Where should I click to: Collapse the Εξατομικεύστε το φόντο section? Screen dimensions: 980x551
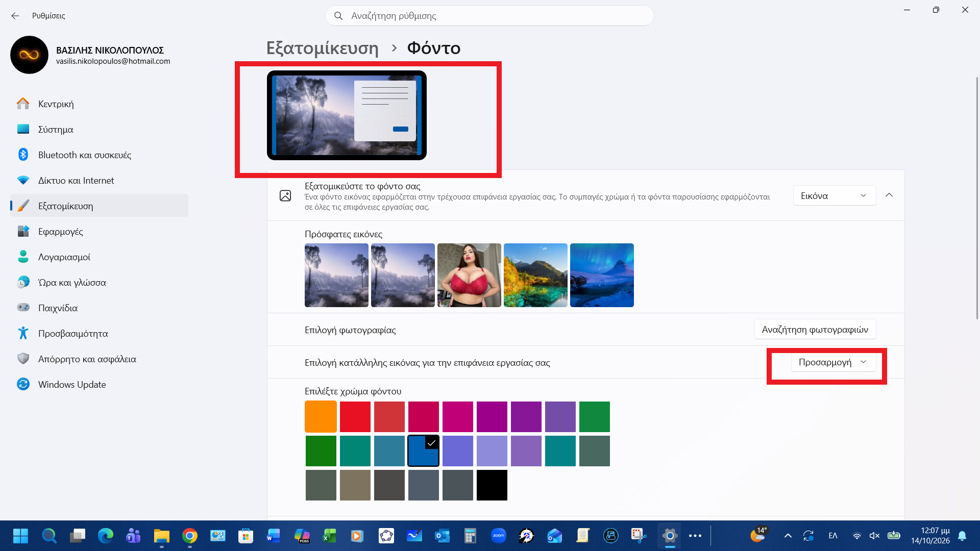click(889, 195)
